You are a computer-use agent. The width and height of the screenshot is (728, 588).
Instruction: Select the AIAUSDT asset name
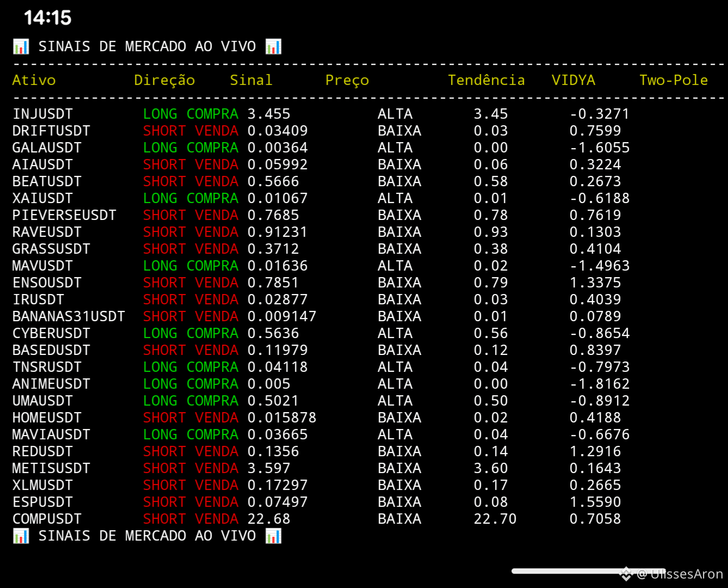42,164
